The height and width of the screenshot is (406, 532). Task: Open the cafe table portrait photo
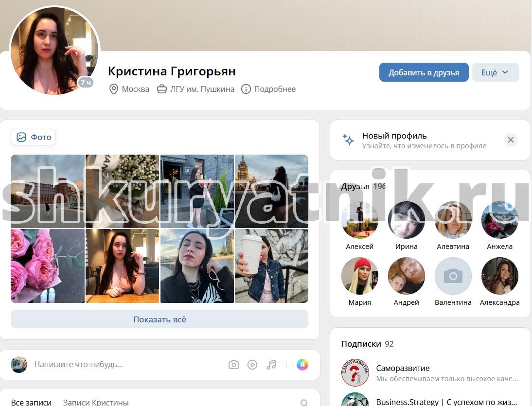coord(122,266)
